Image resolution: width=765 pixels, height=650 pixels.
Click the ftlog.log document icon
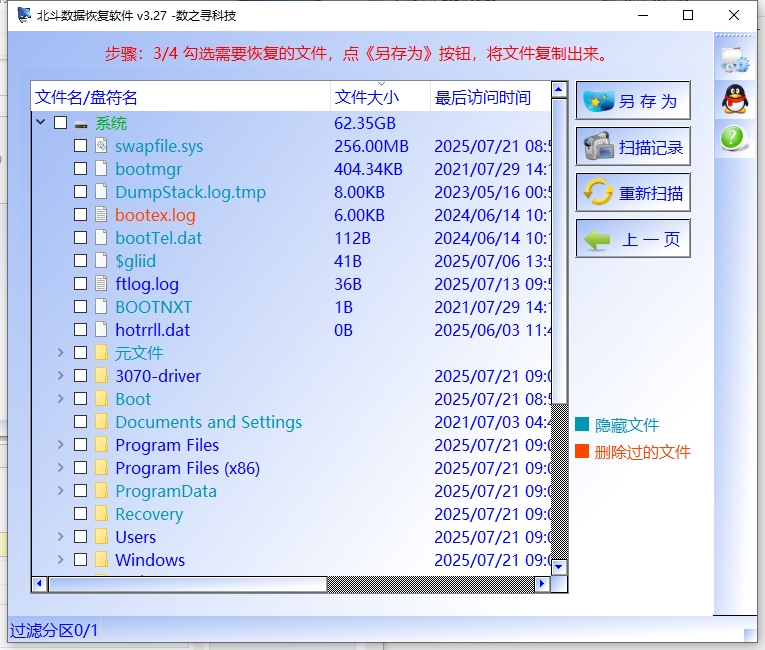(x=101, y=283)
